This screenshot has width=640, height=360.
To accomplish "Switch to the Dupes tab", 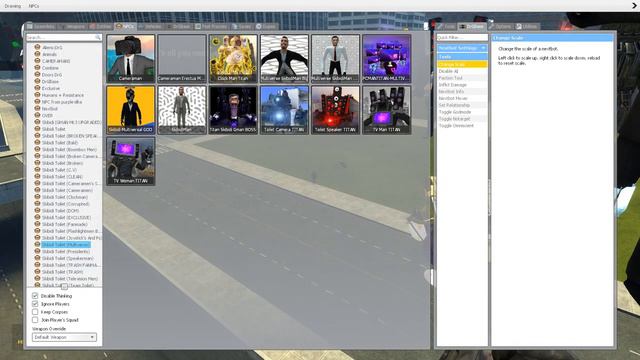I will coord(266,27).
